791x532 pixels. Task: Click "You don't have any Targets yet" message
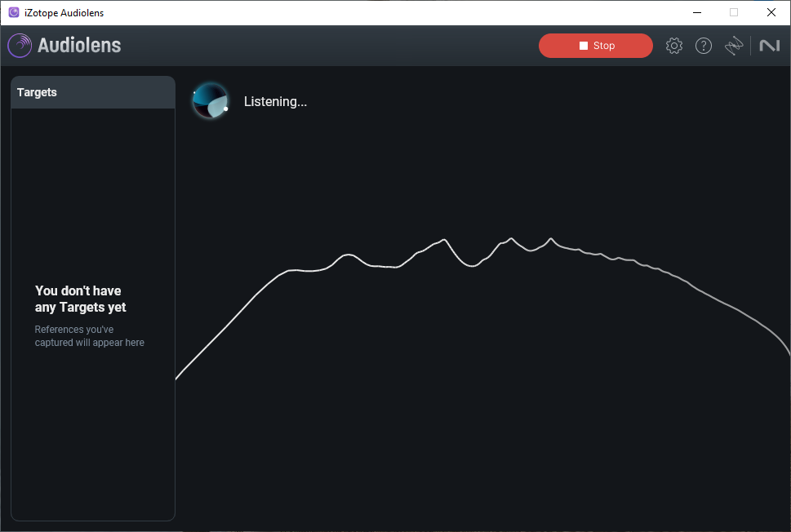(x=80, y=299)
